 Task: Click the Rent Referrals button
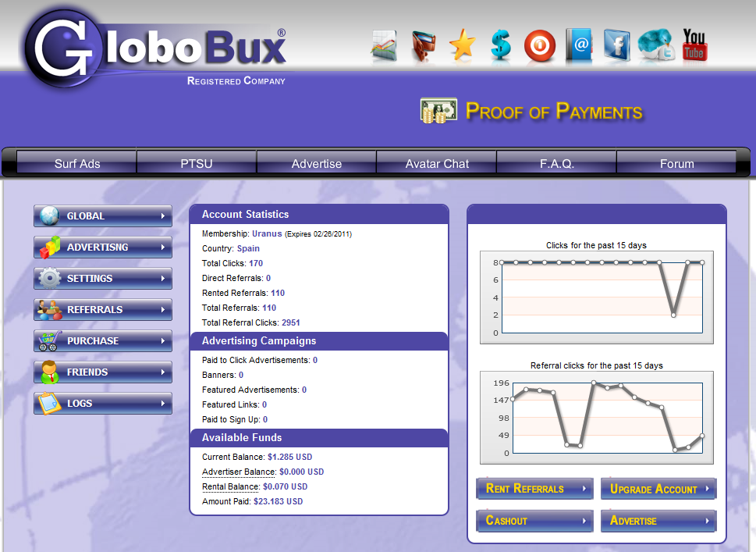tap(534, 489)
